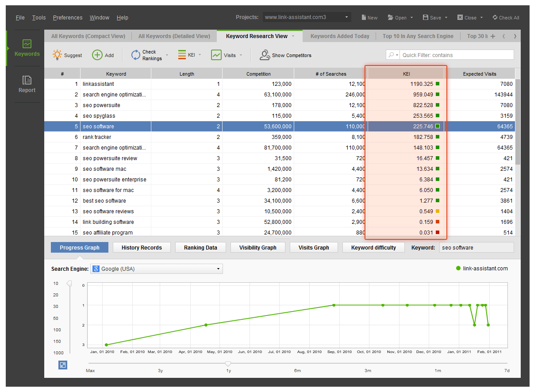Open Keyword Research View tab dropdown arrow
Image resolution: width=534 pixels, height=392 pixels.
click(x=293, y=36)
